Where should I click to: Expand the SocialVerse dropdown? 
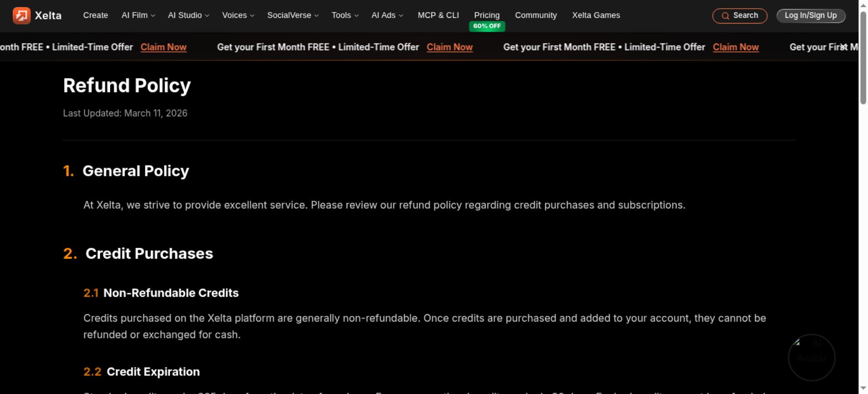293,15
